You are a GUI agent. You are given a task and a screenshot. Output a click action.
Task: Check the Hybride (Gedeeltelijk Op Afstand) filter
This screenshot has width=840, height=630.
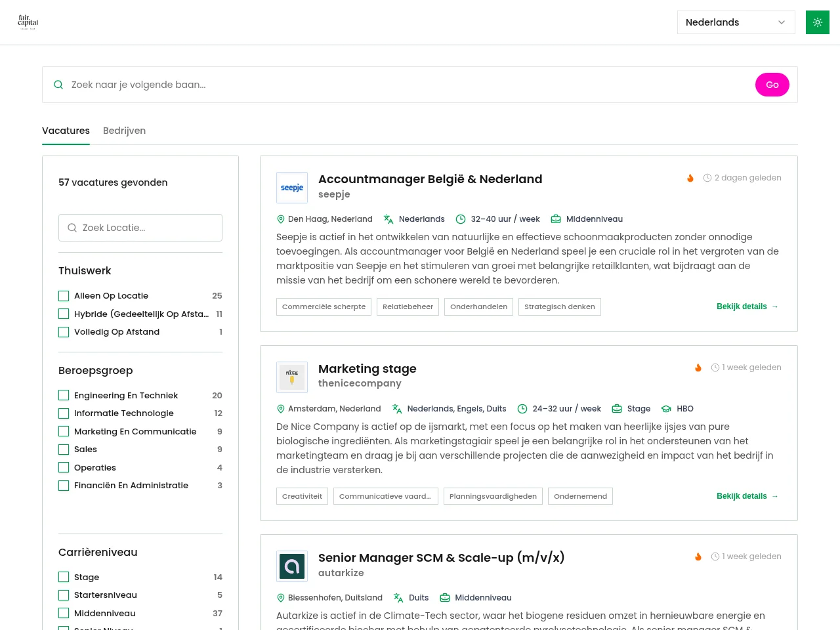point(64,314)
